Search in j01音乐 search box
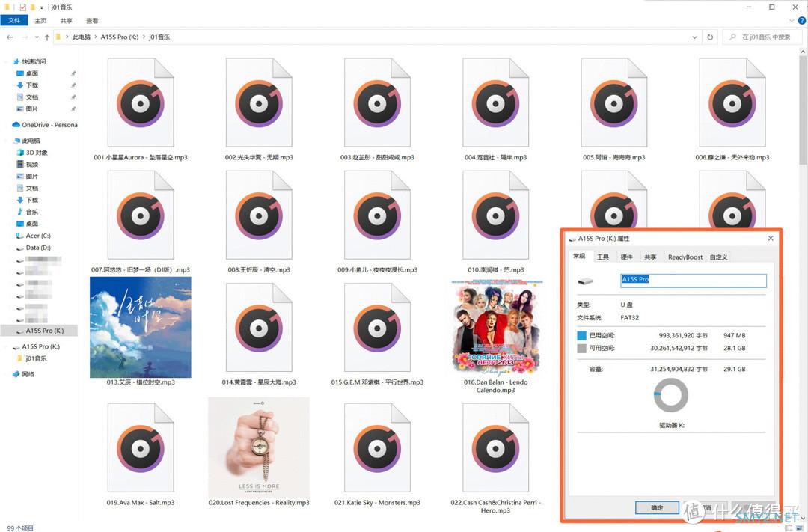808x532 pixels. 762,37
